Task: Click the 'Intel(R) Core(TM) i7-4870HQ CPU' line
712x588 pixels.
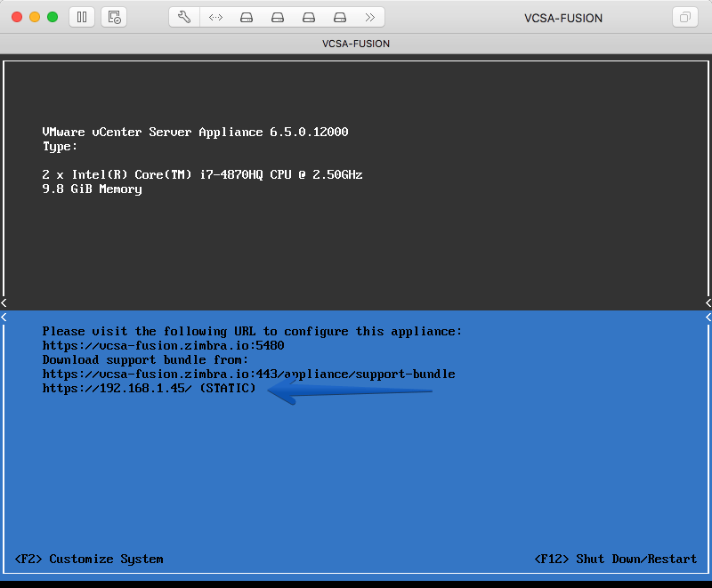Action: pos(203,174)
